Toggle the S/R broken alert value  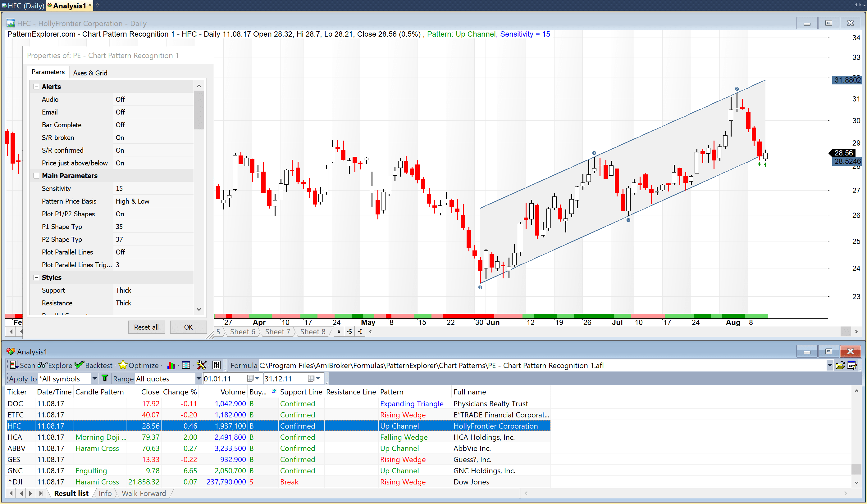point(153,137)
